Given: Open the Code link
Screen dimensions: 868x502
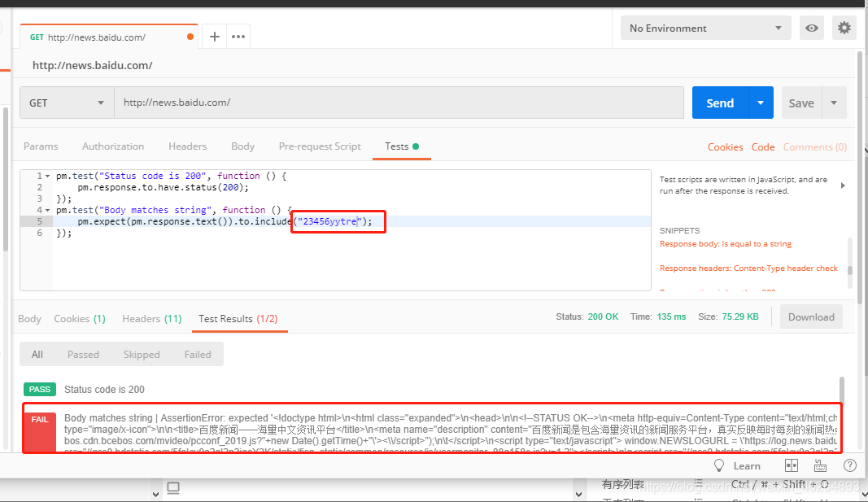Looking at the screenshot, I should [x=763, y=146].
